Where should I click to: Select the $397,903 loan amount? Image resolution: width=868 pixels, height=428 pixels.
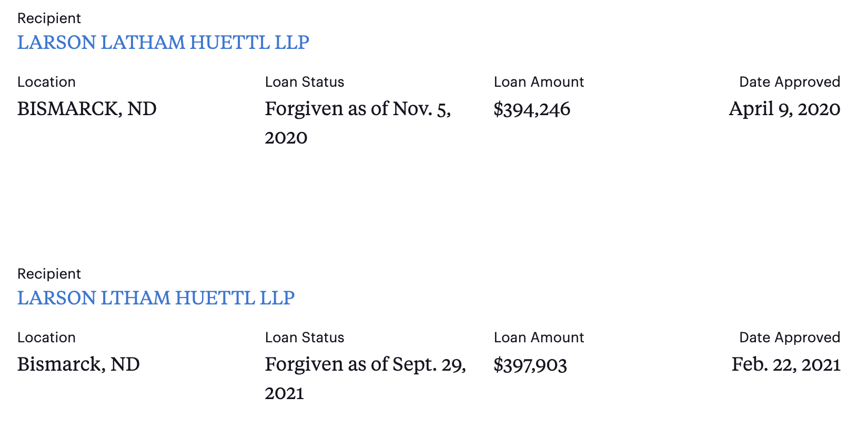click(530, 364)
